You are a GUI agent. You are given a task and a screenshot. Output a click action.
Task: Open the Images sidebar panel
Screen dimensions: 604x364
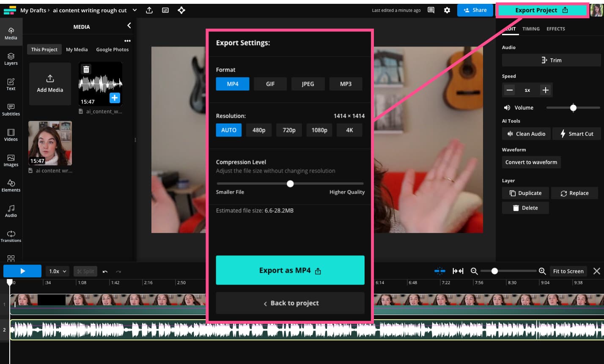(x=11, y=161)
